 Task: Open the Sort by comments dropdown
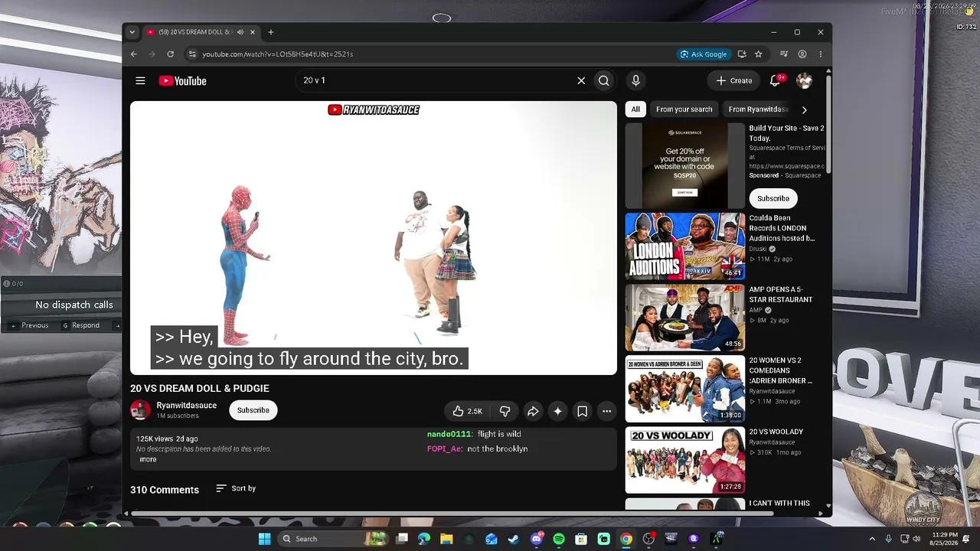point(236,488)
